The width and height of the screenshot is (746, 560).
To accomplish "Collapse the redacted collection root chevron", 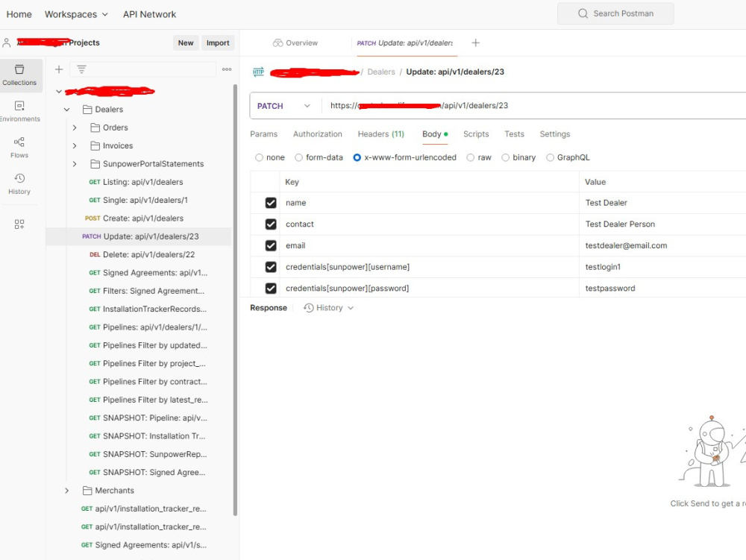I will click(59, 91).
